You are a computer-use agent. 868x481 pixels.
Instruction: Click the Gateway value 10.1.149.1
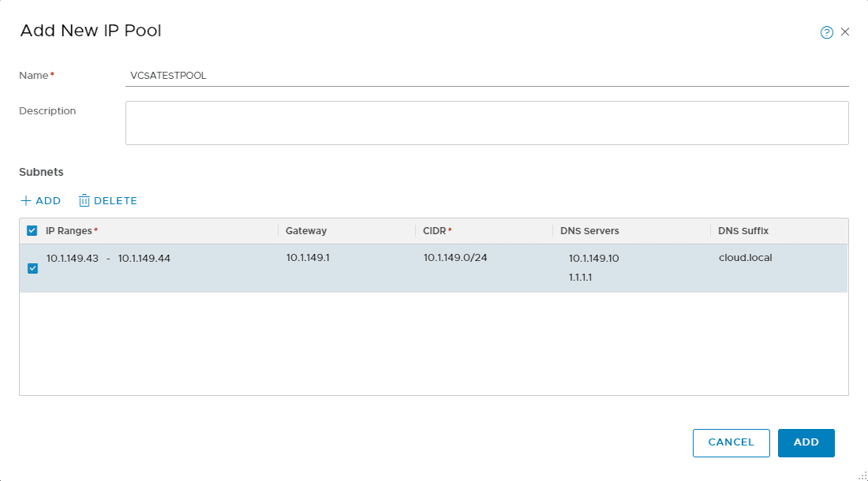click(x=308, y=258)
